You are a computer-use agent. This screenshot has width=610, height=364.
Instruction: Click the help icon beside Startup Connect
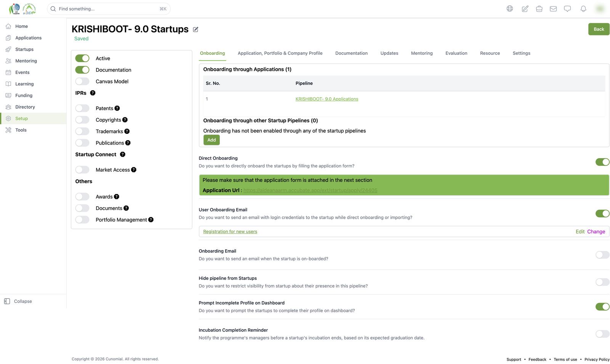pyautogui.click(x=122, y=154)
